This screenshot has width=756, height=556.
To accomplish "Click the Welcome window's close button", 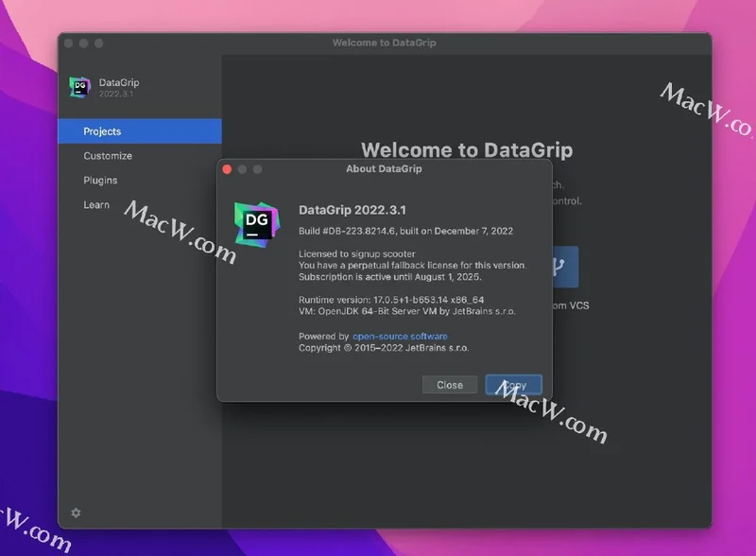I will click(x=68, y=43).
